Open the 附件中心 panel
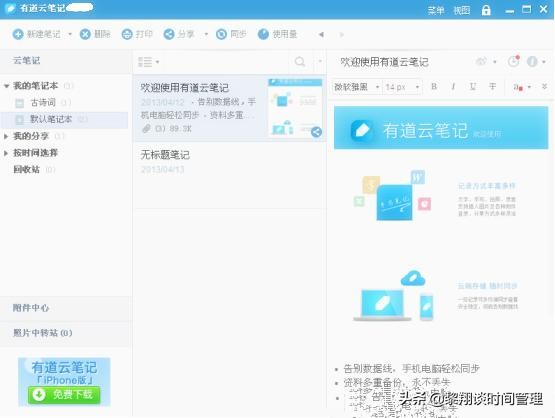The image size is (555, 418). [x=66, y=308]
